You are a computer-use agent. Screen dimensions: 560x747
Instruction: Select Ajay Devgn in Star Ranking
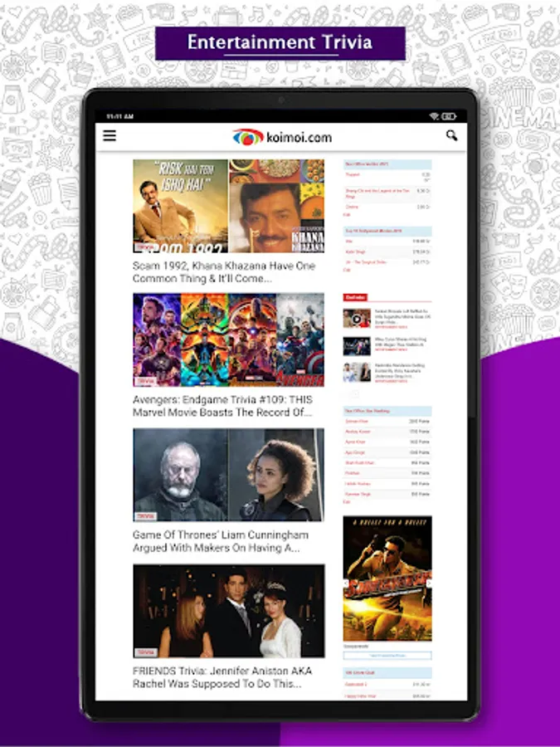click(x=387, y=452)
